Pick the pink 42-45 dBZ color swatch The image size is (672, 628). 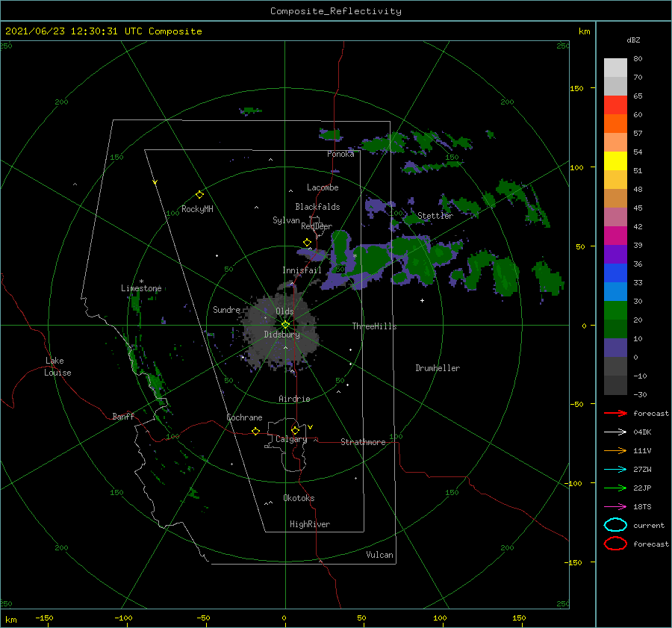tap(615, 217)
